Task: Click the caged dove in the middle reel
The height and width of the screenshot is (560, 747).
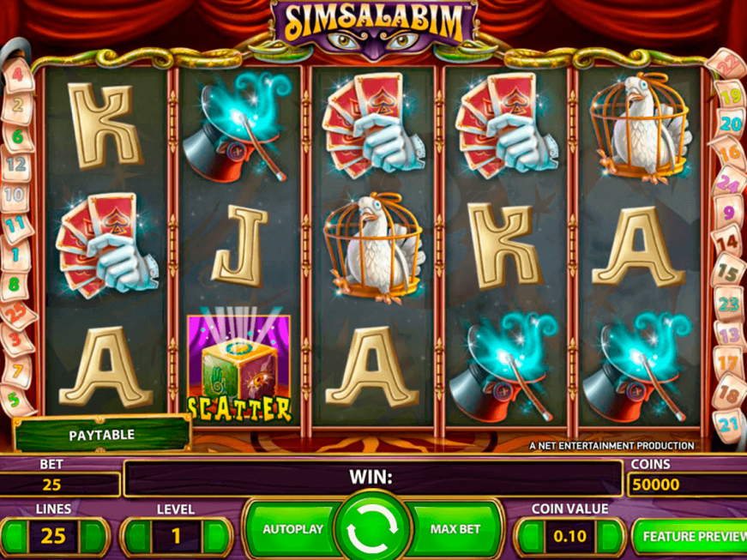Action: click(x=374, y=248)
